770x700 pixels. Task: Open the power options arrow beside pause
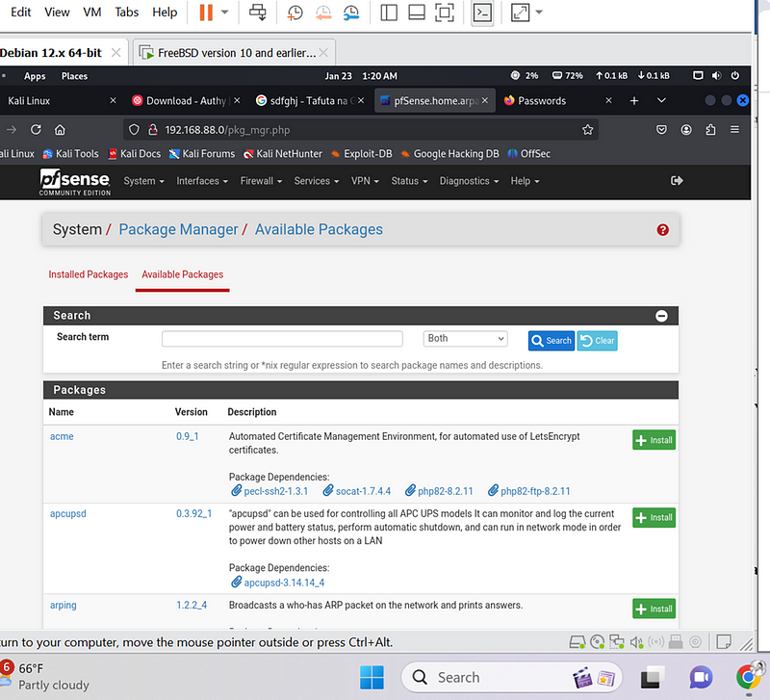coord(225,13)
